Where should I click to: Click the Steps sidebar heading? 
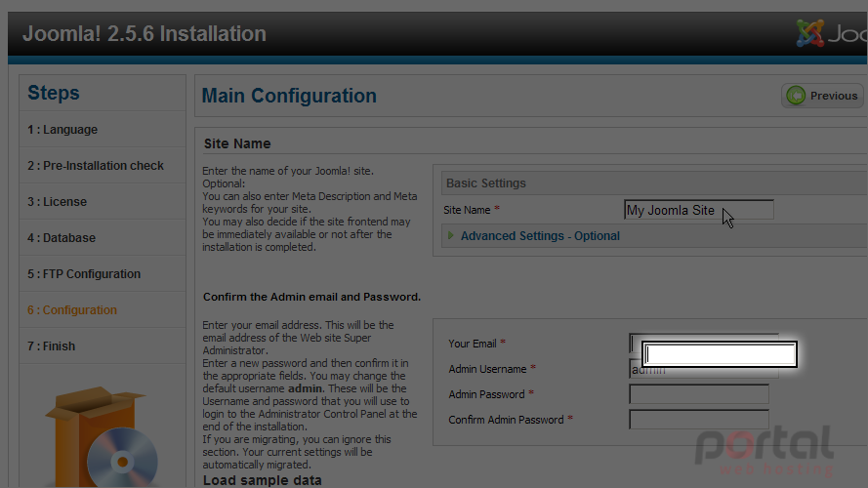pos(54,93)
